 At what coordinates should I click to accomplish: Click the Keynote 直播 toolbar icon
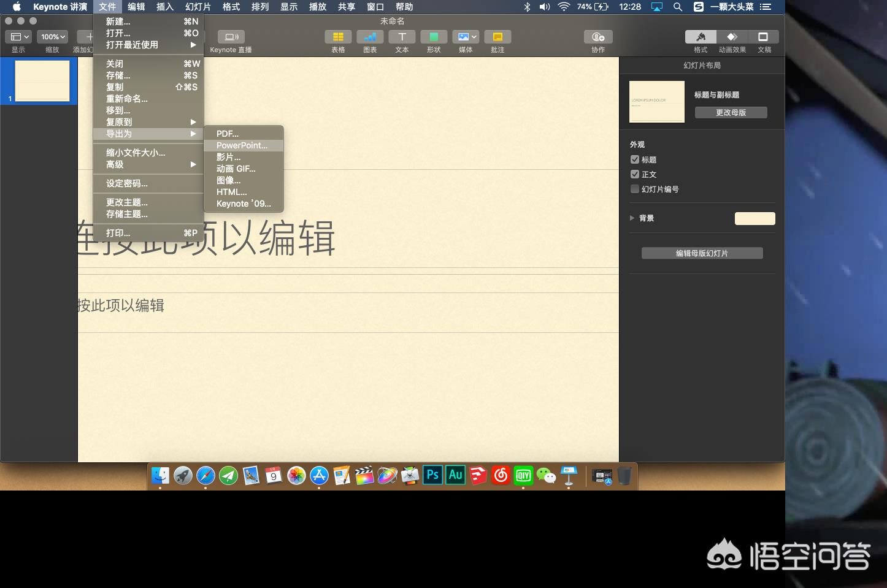231,37
